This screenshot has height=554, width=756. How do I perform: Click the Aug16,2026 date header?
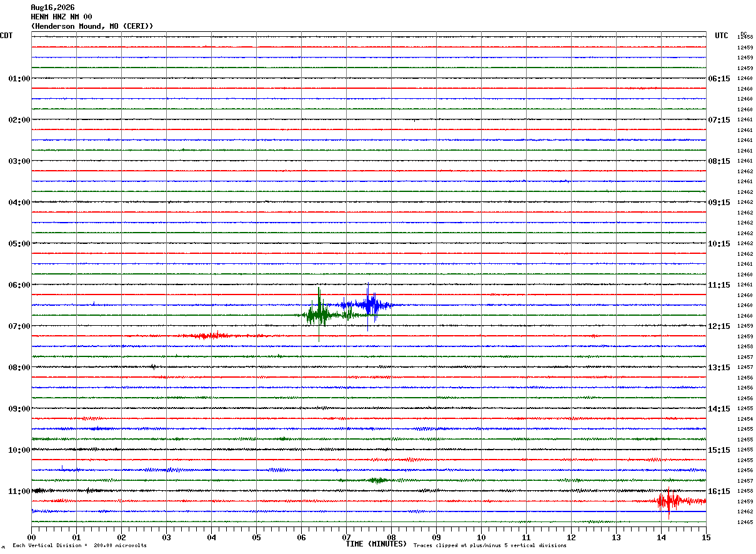tap(52, 8)
